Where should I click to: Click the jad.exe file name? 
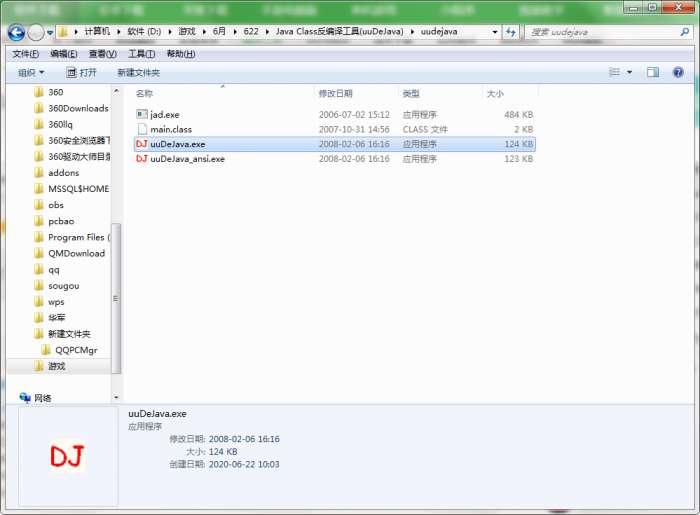pyautogui.click(x=165, y=115)
